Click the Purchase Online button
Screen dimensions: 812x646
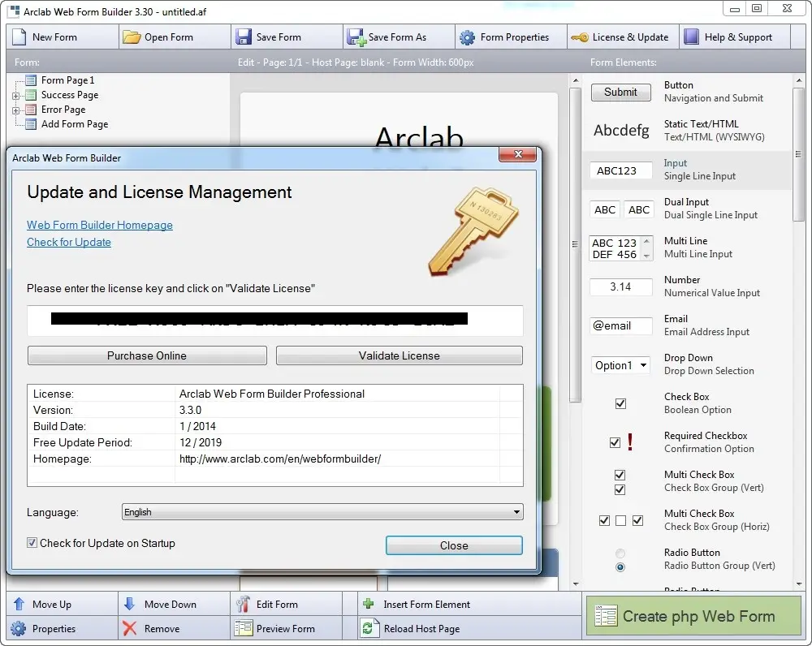tap(147, 355)
